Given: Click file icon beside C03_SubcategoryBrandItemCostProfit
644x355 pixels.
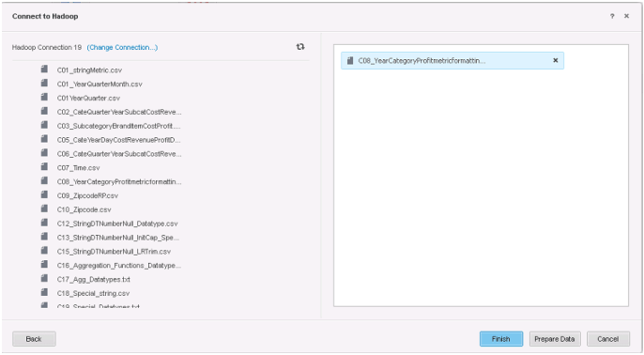Looking at the screenshot, I should click(44, 125).
